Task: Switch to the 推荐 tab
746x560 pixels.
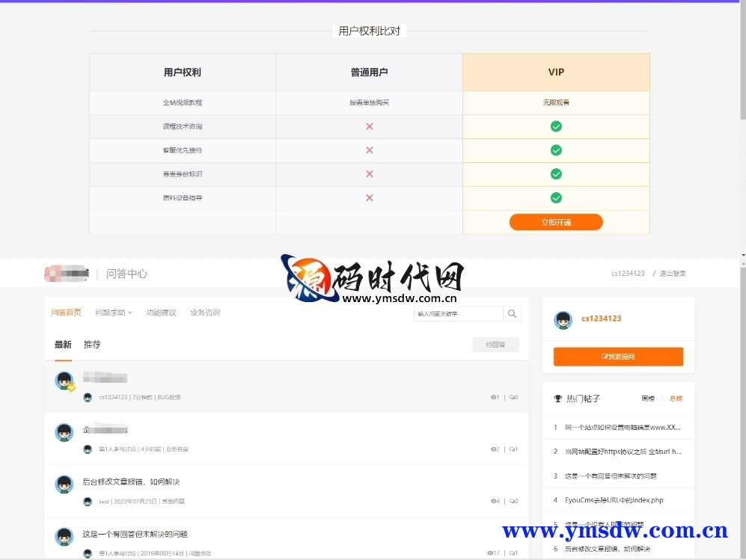Action: pyautogui.click(x=92, y=345)
